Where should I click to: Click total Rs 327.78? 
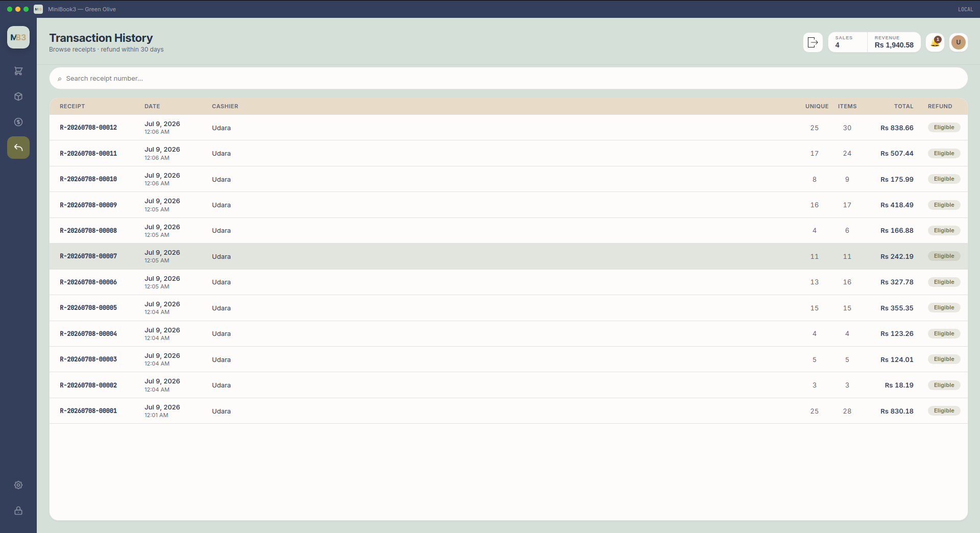[897, 282]
